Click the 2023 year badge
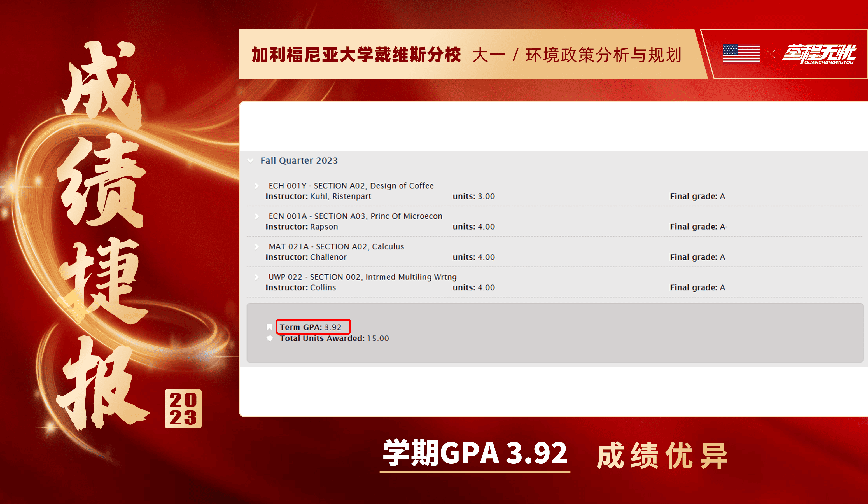 click(x=183, y=409)
